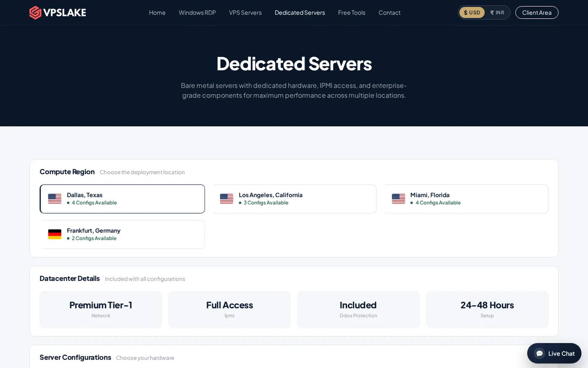Click the Compute Region heading

(67, 172)
